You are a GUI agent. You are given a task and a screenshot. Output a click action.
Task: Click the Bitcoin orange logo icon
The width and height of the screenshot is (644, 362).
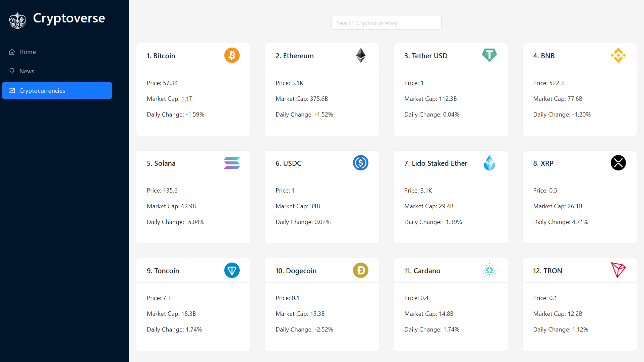click(232, 55)
